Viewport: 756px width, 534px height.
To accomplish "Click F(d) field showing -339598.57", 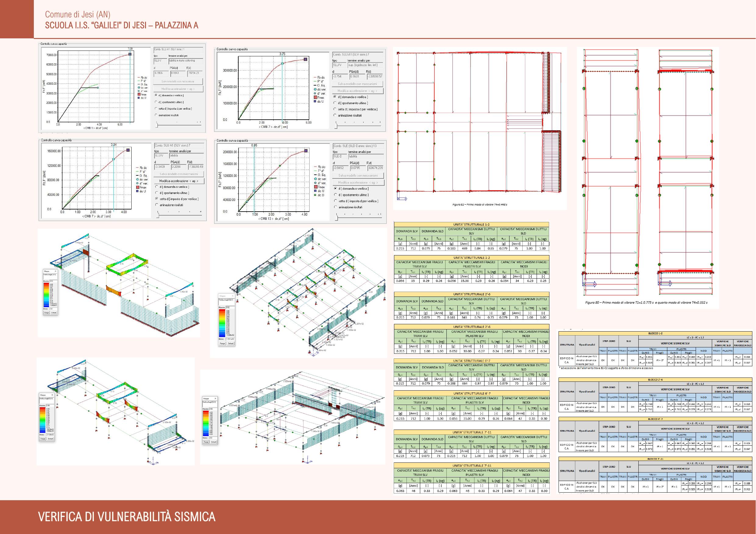I will click(375, 76).
